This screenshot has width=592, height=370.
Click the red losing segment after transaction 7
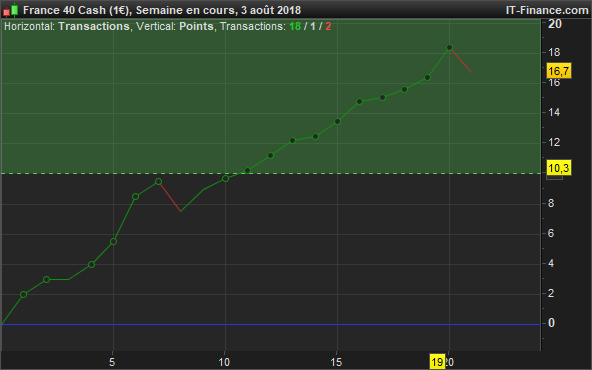click(170, 197)
